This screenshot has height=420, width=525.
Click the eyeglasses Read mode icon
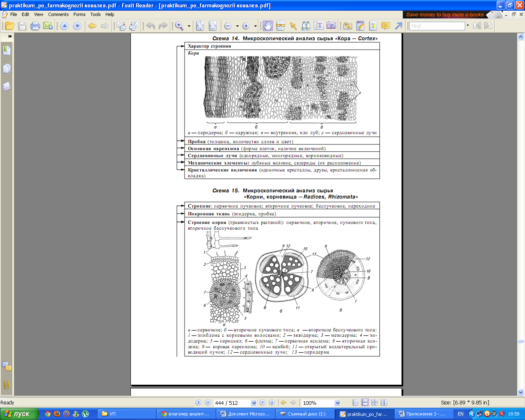(281, 26)
